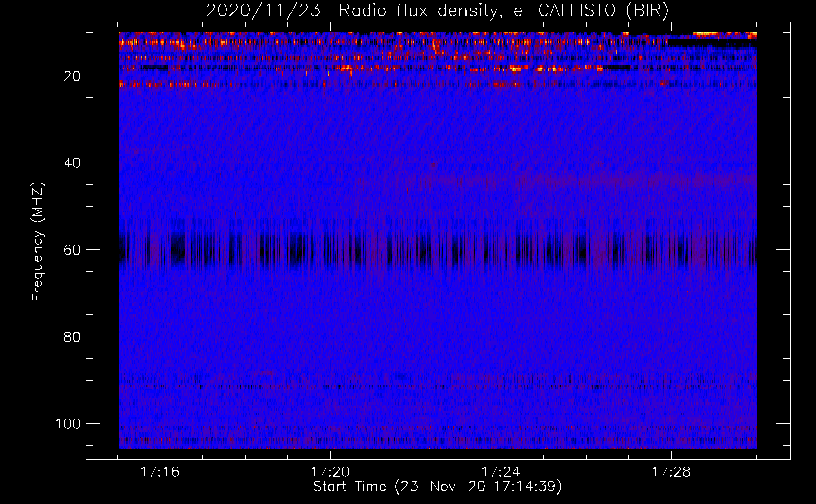The height and width of the screenshot is (504, 816).
Task: Click the 17:16 time tick label
Action: point(160,472)
